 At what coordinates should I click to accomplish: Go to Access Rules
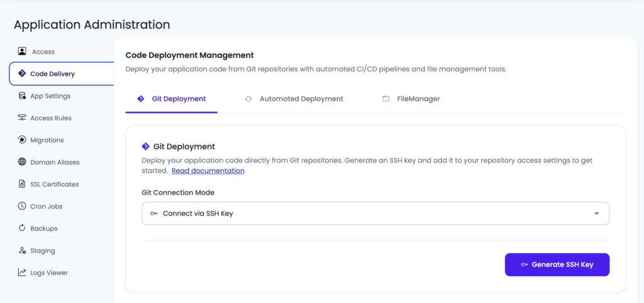[x=51, y=118]
